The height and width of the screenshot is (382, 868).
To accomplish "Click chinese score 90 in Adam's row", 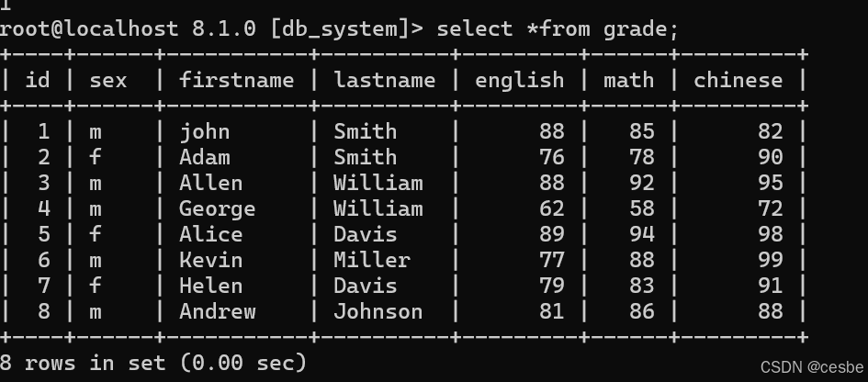I will point(770,157).
